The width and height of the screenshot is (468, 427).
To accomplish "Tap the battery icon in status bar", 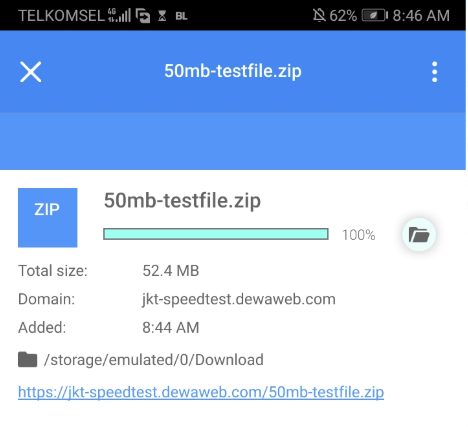I will tap(375, 16).
